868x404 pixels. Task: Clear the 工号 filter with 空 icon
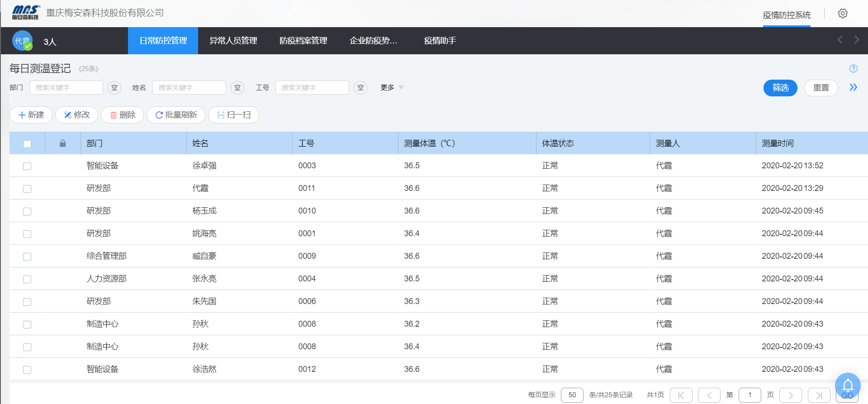360,88
